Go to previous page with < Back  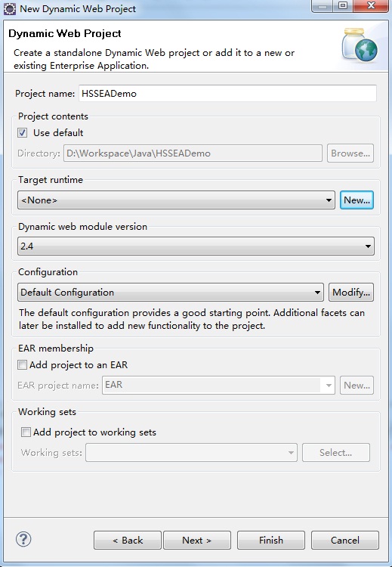coord(128,541)
